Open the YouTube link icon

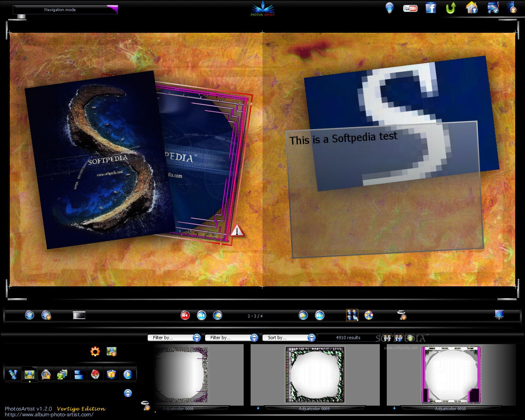tap(410, 8)
